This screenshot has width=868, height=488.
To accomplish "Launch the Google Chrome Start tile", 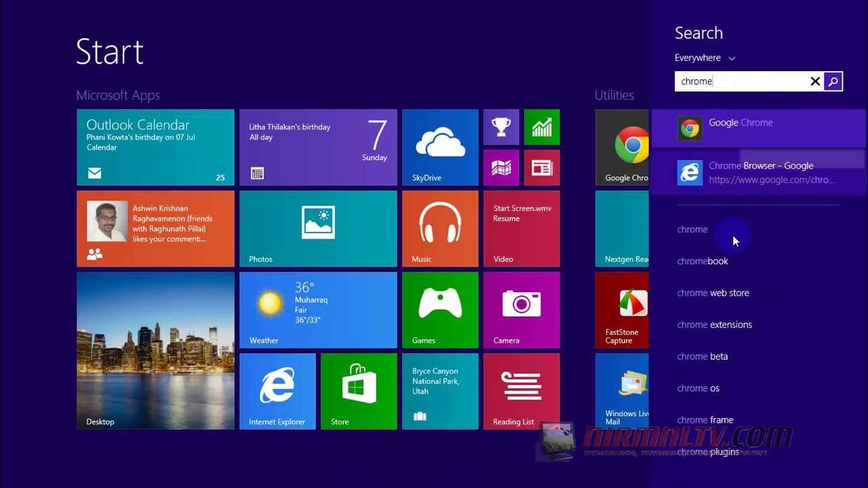I will click(x=622, y=147).
